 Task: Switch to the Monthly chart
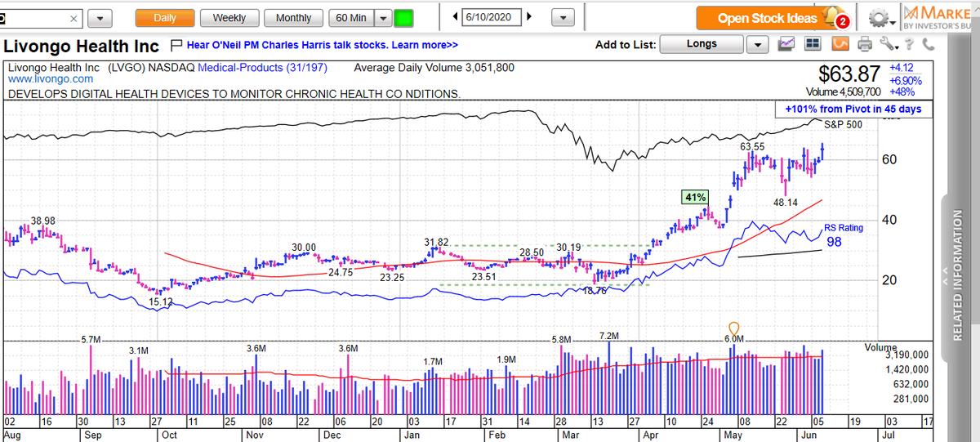tap(293, 18)
